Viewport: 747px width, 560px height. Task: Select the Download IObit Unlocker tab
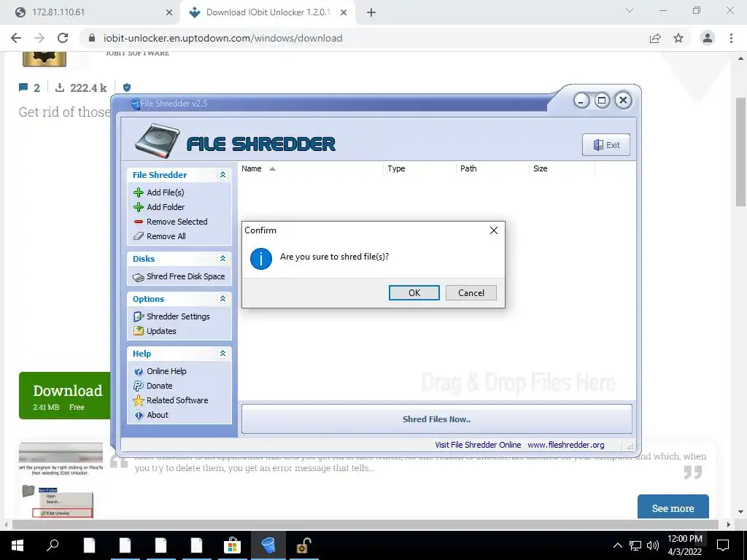[x=267, y=12]
